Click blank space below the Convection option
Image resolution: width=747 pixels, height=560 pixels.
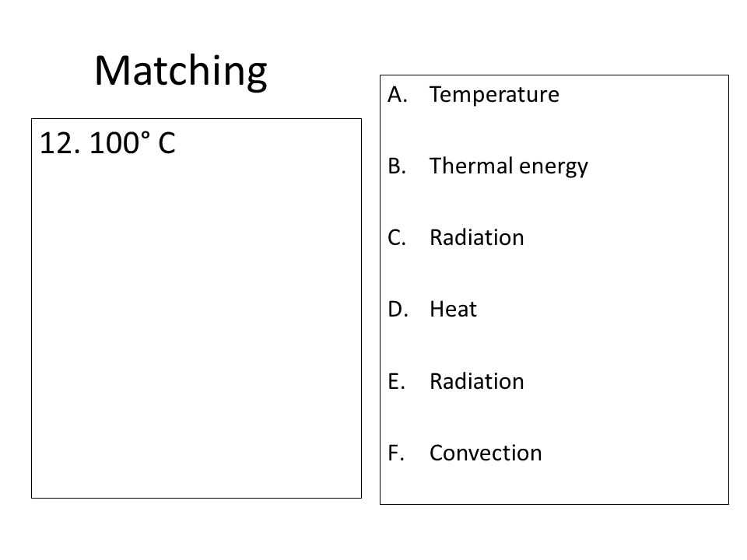coord(554,483)
